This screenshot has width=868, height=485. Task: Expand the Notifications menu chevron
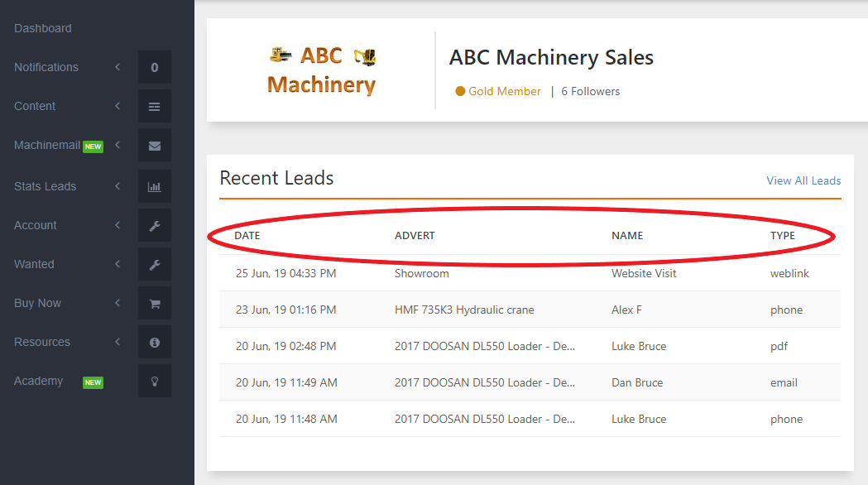click(117, 67)
